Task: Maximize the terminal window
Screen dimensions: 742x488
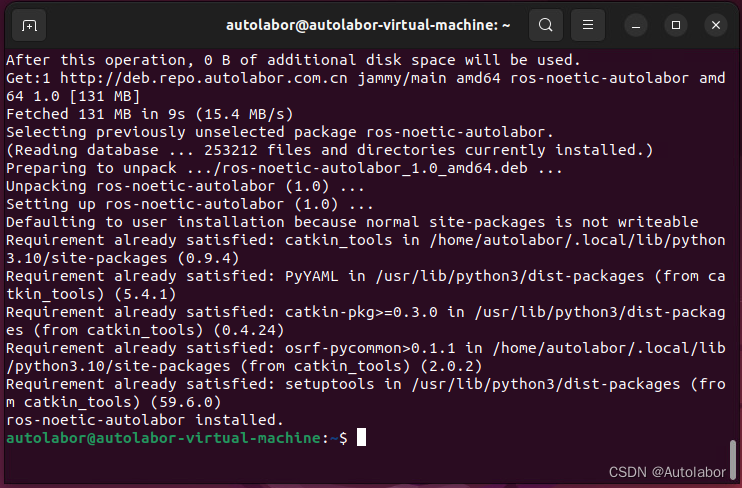Action: [676, 25]
